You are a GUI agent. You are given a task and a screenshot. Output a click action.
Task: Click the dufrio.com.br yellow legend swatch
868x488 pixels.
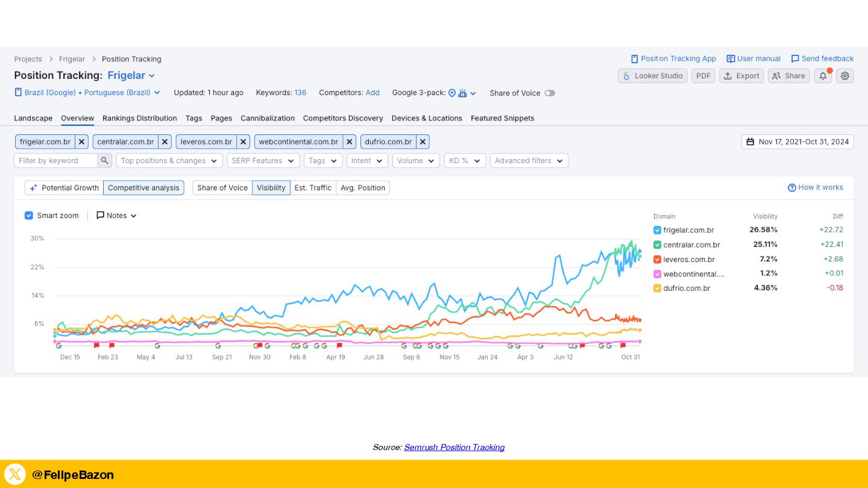tap(657, 289)
